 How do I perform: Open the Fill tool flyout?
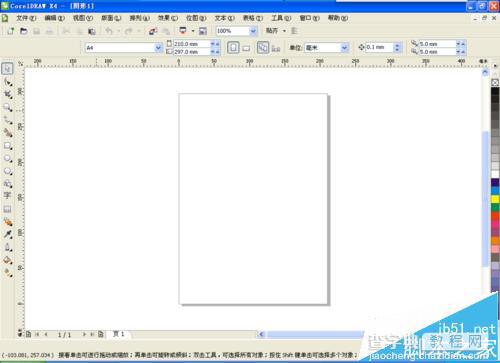8,260
